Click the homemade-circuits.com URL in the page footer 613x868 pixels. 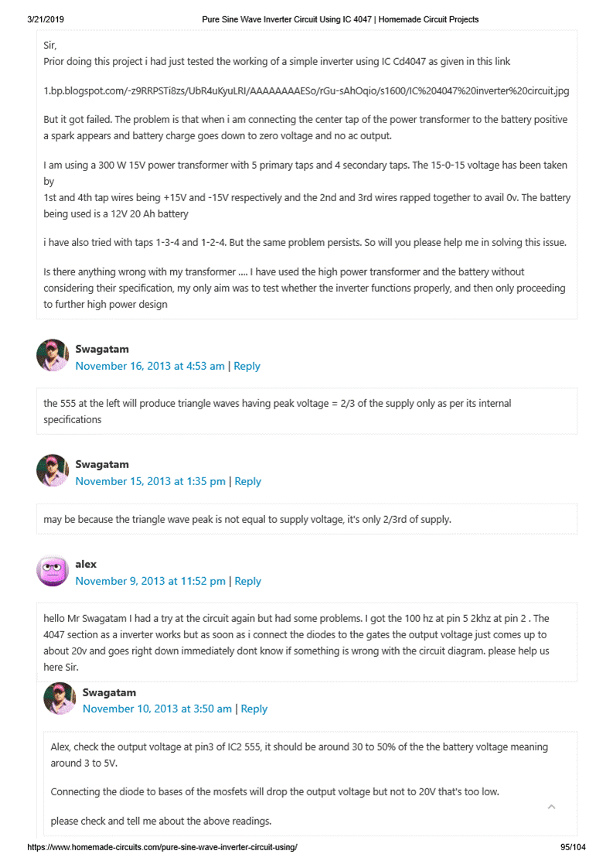click(162, 847)
